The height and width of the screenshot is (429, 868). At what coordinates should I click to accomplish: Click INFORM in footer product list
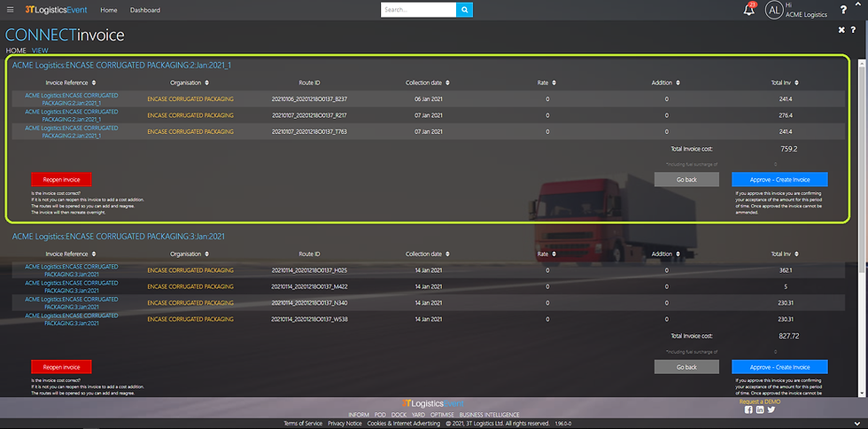(359, 415)
